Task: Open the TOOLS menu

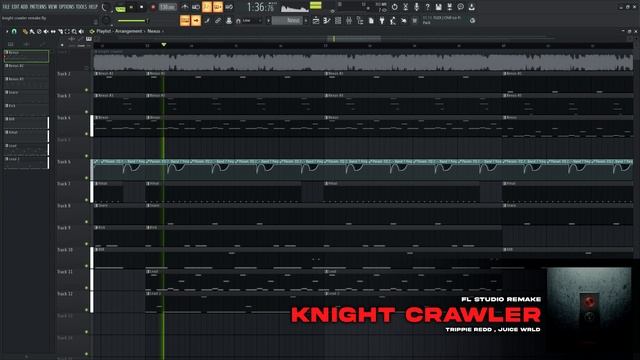Action: [x=81, y=7]
